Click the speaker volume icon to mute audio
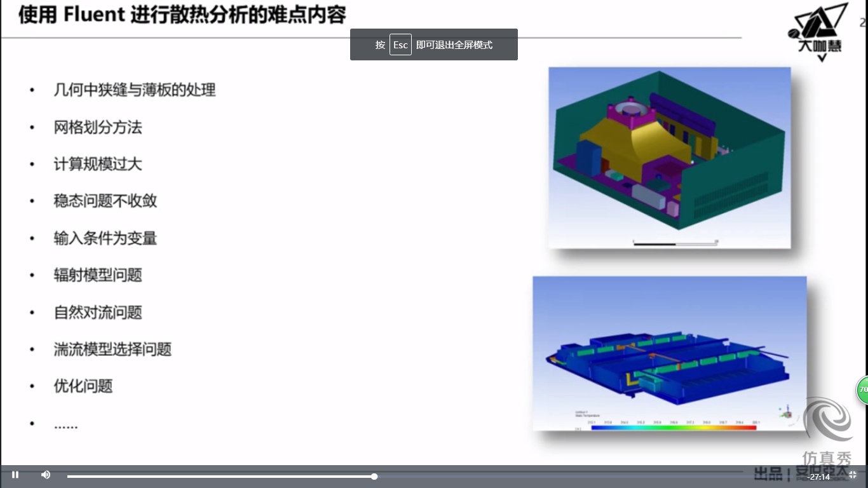Image resolution: width=868 pixels, height=488 pixels. pos(44,475)
